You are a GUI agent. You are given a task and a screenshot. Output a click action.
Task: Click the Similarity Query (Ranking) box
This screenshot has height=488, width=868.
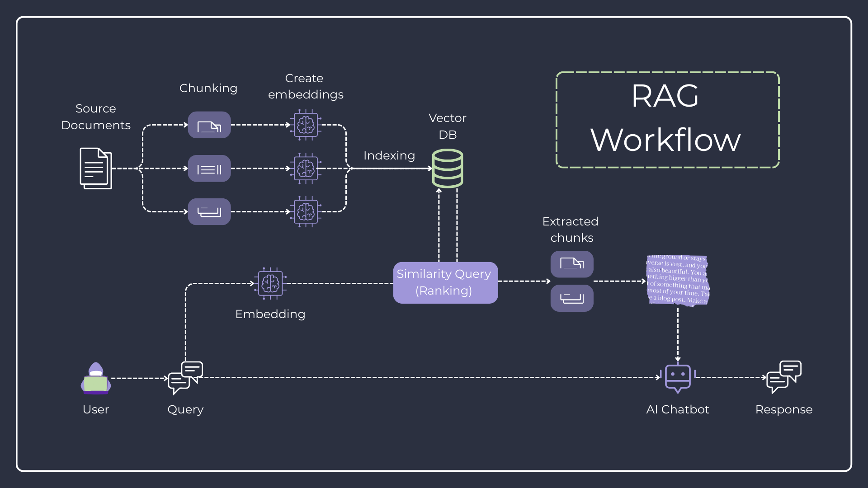(x=445, y=282)
